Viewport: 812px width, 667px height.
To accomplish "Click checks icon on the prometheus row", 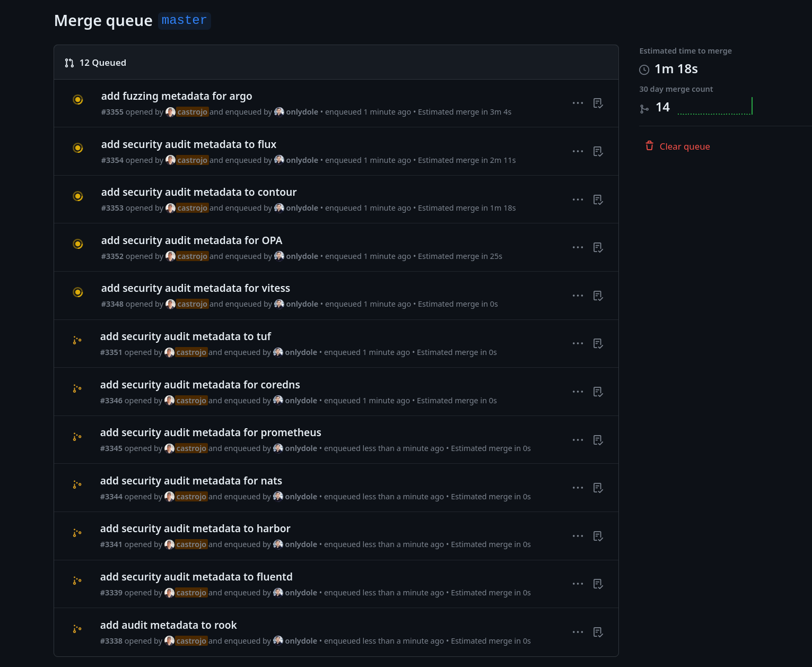I will 598,440.
